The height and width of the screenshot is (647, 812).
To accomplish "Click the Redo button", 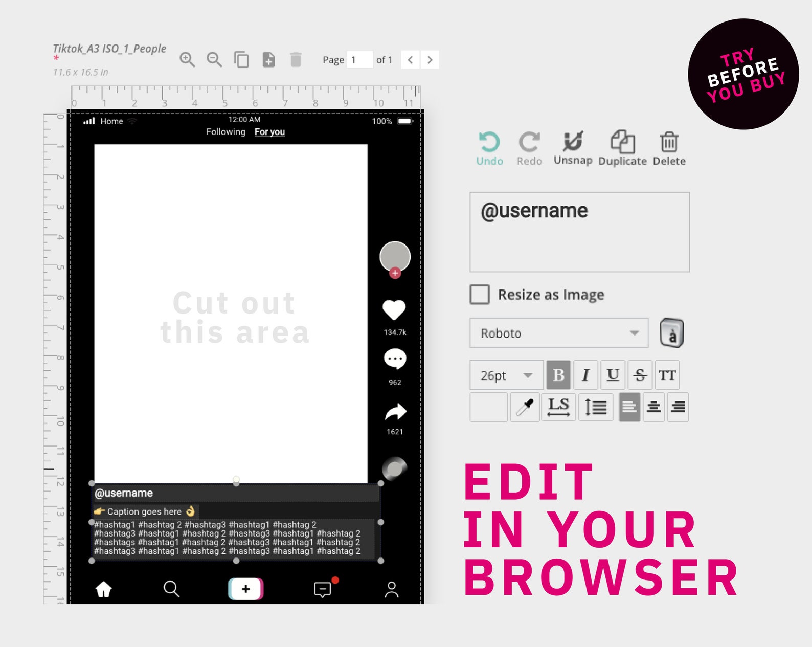I will (529, 148).
